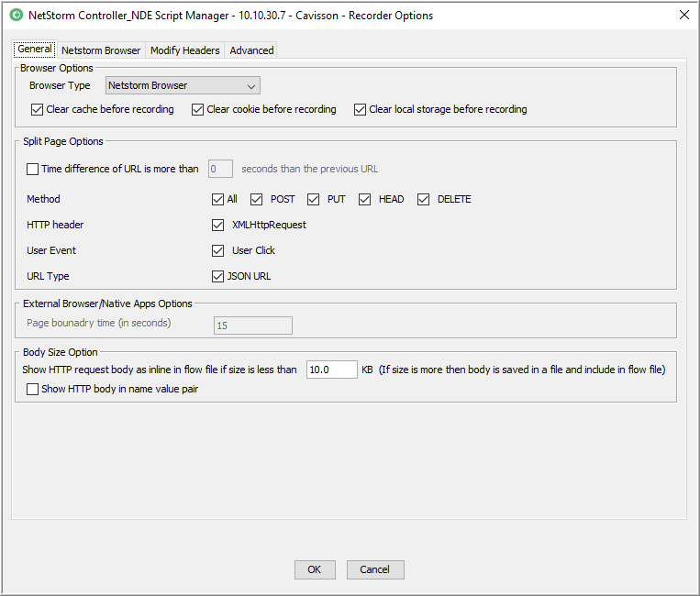700x596 pixels.
Task: Switch to the Advanced tab
Action: coord(251,50)
